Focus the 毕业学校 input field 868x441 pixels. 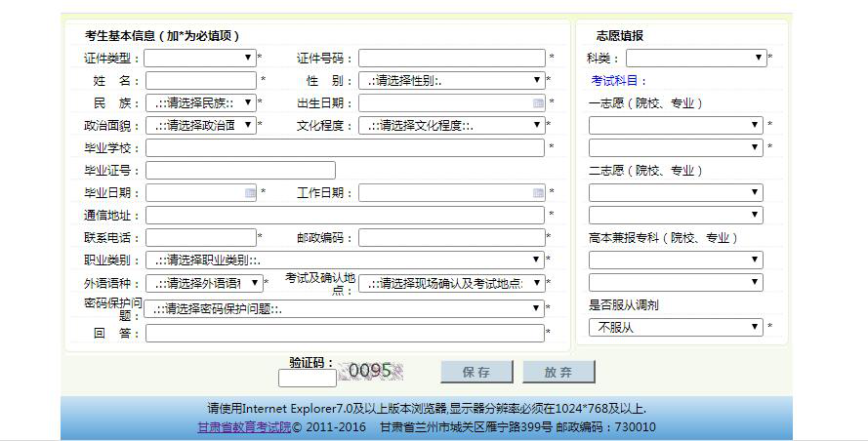pyautogui.click(x=345, y=147)
